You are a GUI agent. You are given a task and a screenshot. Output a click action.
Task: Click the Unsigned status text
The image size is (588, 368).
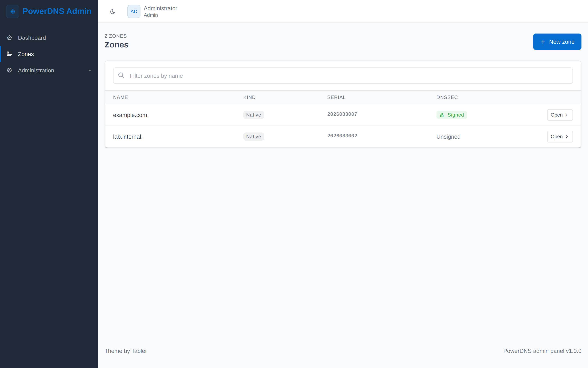tap(448, 137)
